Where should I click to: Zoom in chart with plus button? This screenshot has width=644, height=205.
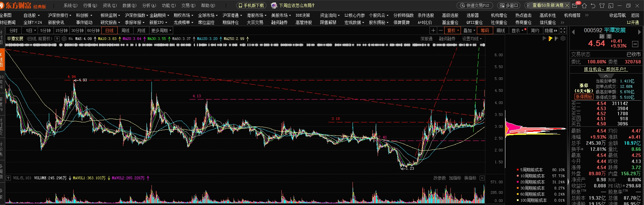click(x=433, y=30)
